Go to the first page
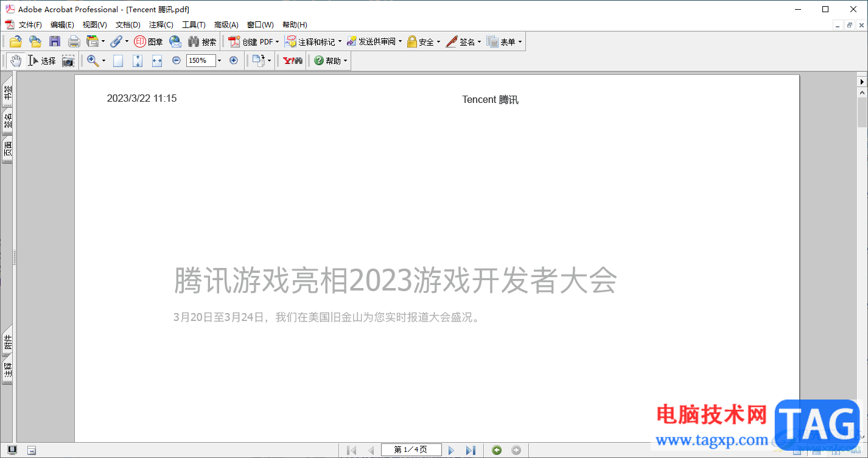The height and width of the screenshot is (458, 868). point(351,450)
